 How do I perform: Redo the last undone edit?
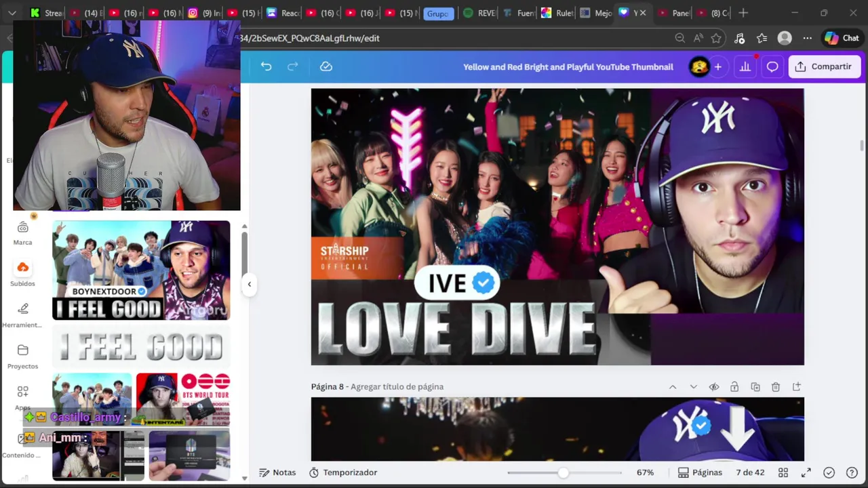click(293, 66)
